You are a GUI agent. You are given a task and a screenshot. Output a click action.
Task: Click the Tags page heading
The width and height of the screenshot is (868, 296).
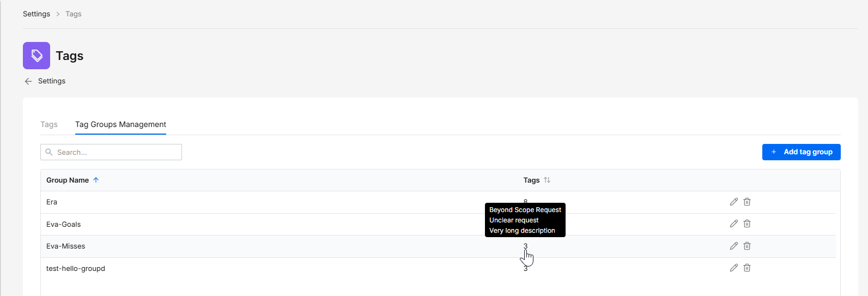70,56
